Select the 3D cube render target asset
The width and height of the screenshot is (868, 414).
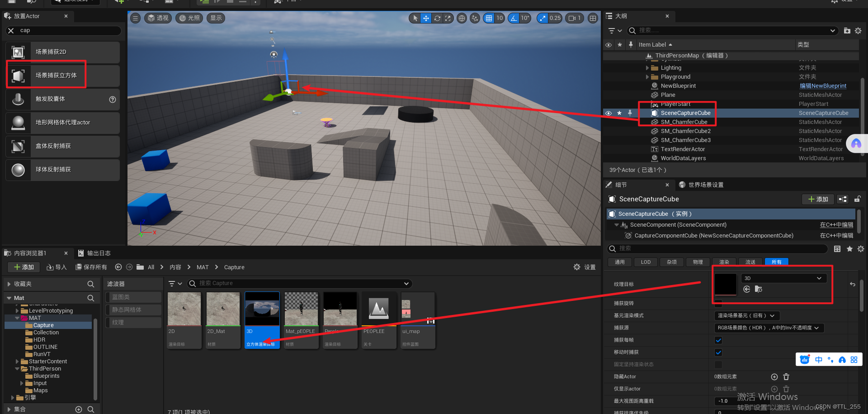pos(262,320)
